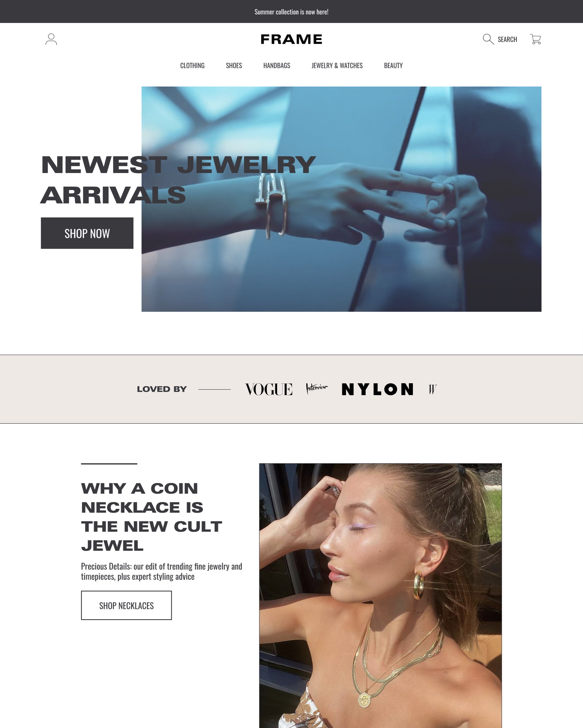The width and height of the screenshot is (583, 728).
Task: Click the FRAME logo icon
Action: (291, 39)
